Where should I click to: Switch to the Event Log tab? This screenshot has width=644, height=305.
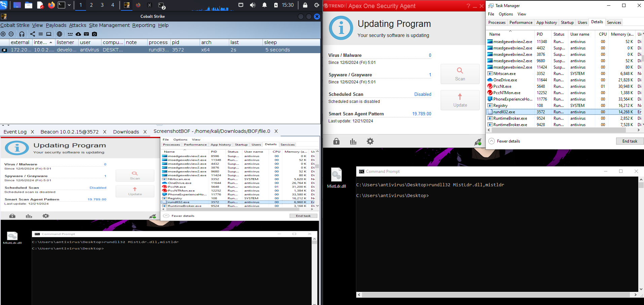point(15,132)
